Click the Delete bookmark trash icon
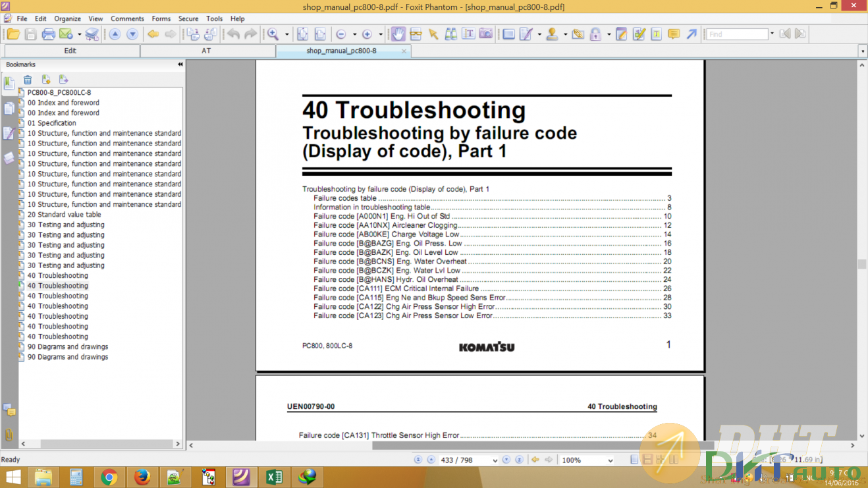This screenshot has width=868, height=488. (x=28, y=80)
